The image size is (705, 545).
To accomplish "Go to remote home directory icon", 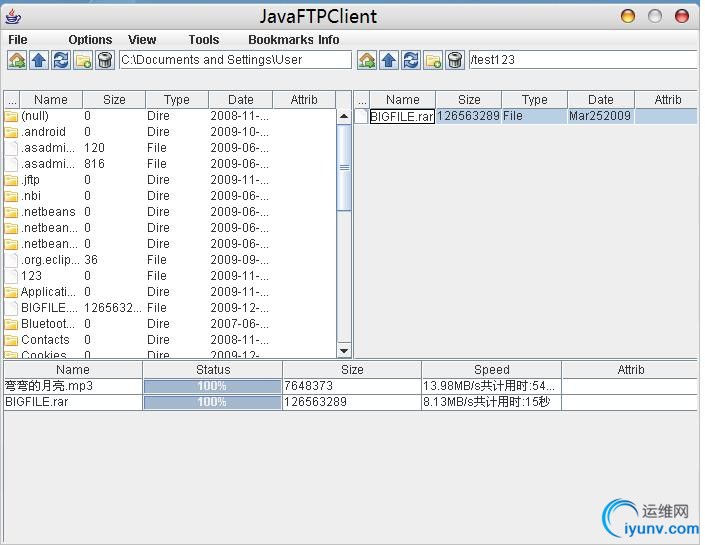I will click(367, 60).
